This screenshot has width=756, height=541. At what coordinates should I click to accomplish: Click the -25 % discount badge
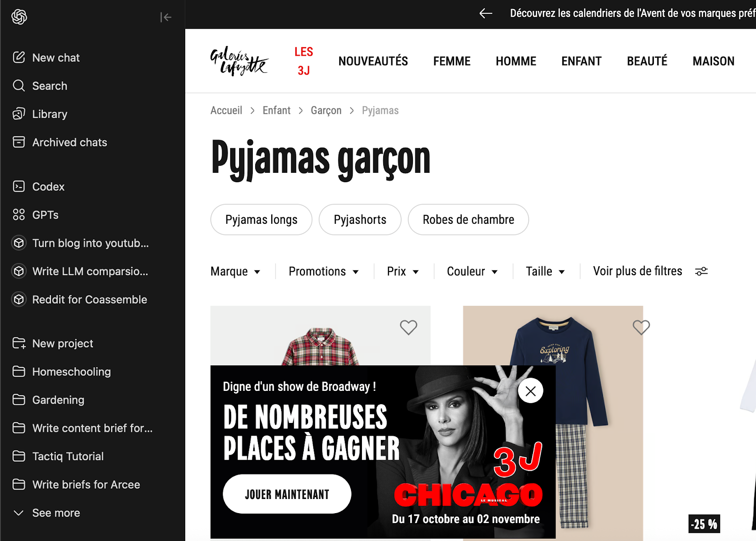coord(704,524)
